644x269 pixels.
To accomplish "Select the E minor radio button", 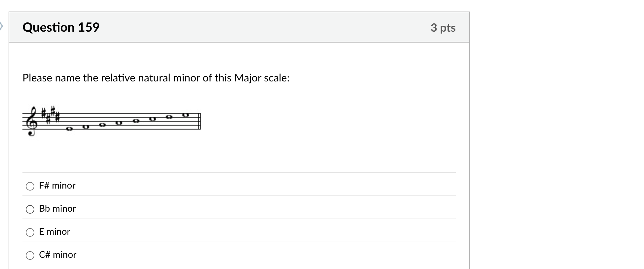I will tap(30, 232).
